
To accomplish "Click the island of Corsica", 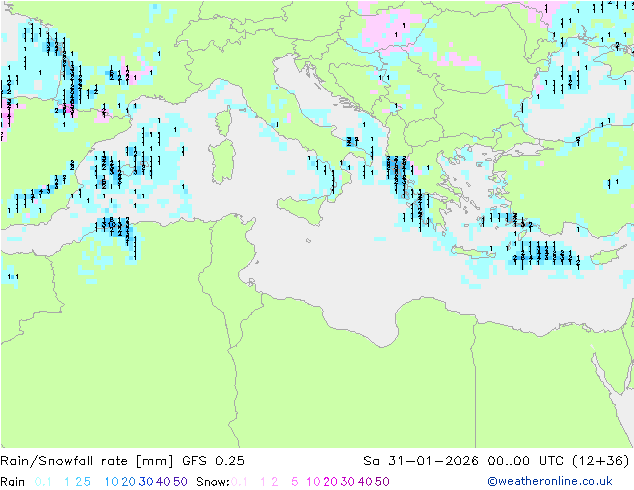I will [x=223, y=122].
